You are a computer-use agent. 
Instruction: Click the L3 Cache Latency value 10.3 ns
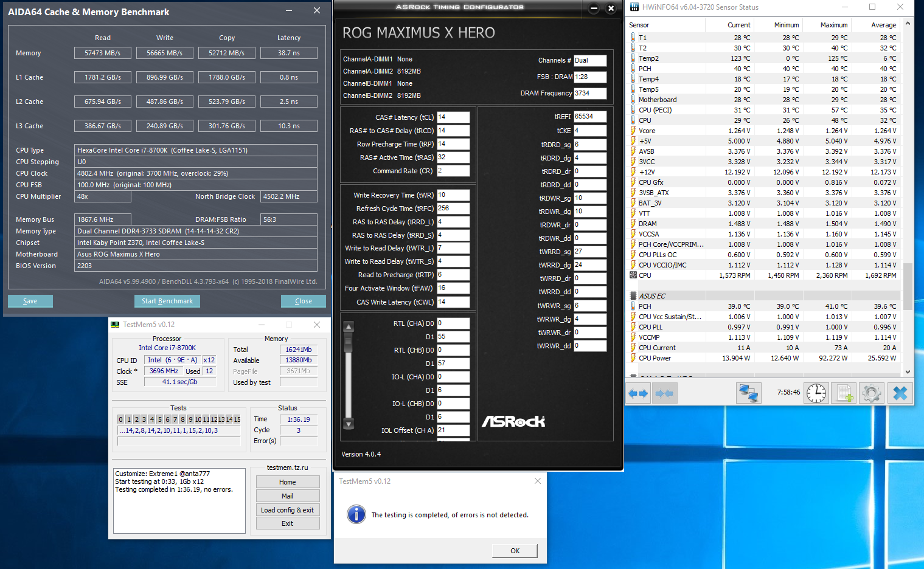[x=289, y=126]
